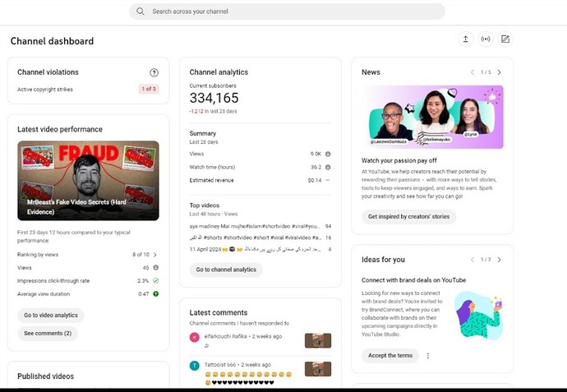
Task: Open the MrBeast's Fake Video Secrets thumbnail
Action: 88,181
